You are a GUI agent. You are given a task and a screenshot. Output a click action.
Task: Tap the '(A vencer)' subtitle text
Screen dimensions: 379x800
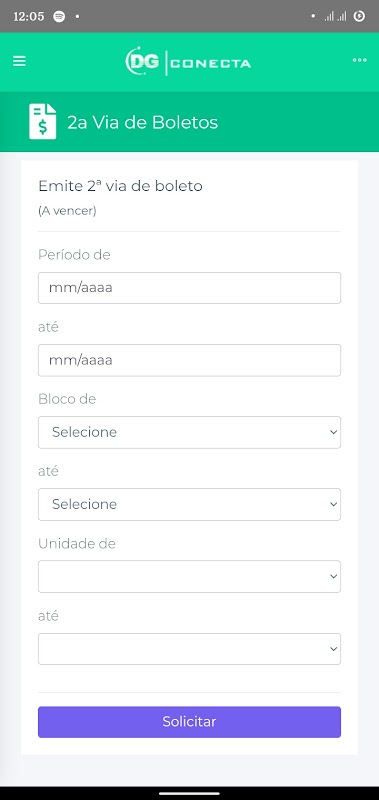point(67,211)
